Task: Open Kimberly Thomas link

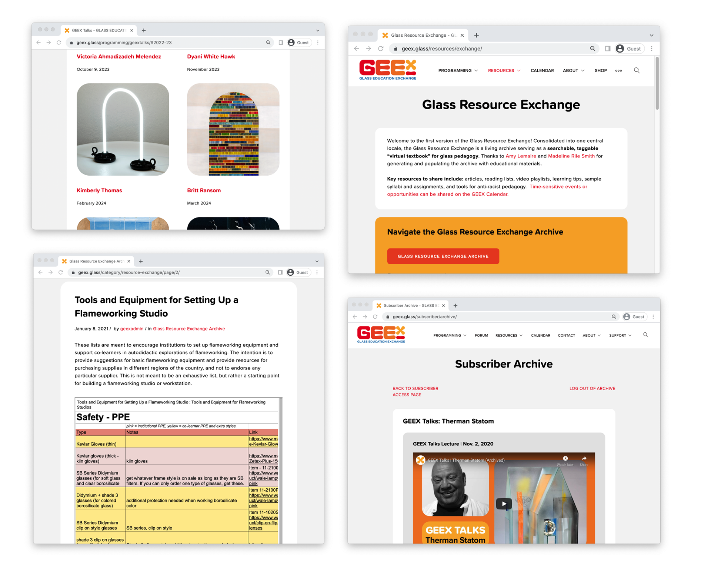Action: [99, 190]
